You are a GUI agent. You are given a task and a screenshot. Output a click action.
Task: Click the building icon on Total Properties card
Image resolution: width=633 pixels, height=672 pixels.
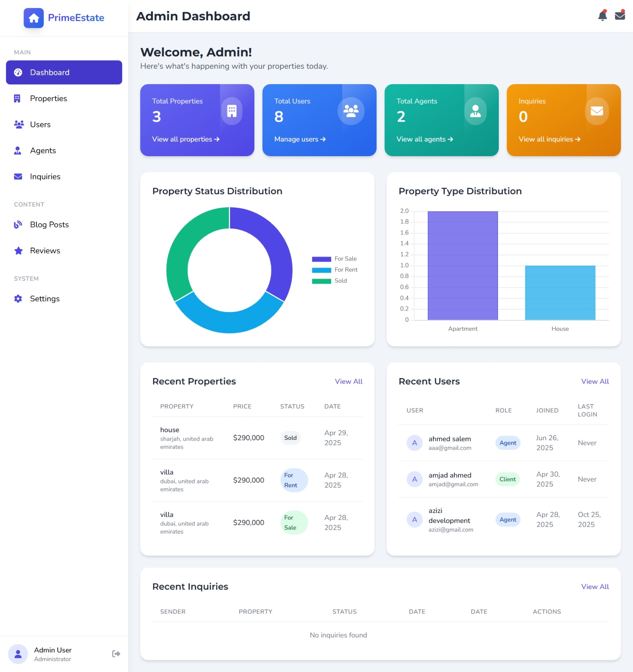[232, 111]
